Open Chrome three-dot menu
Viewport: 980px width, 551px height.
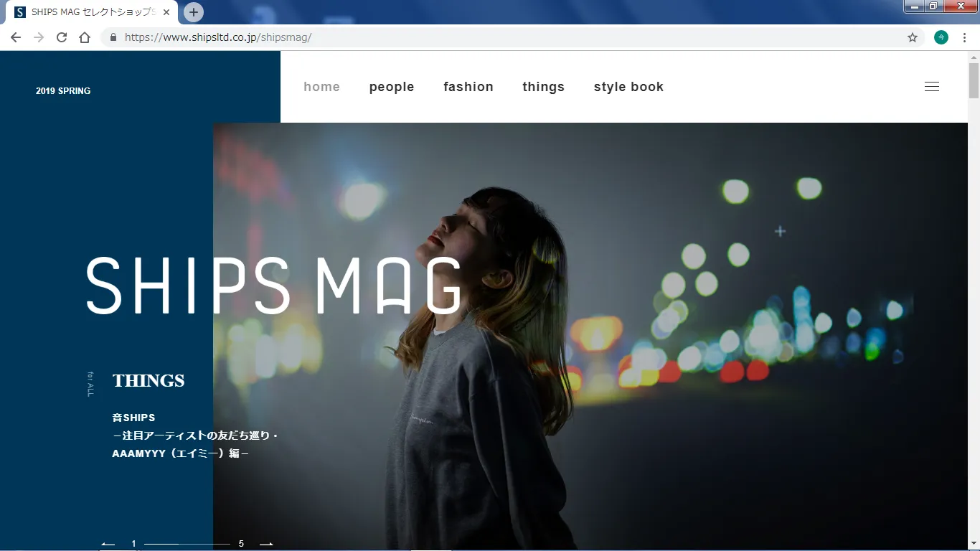coord(964,37)
